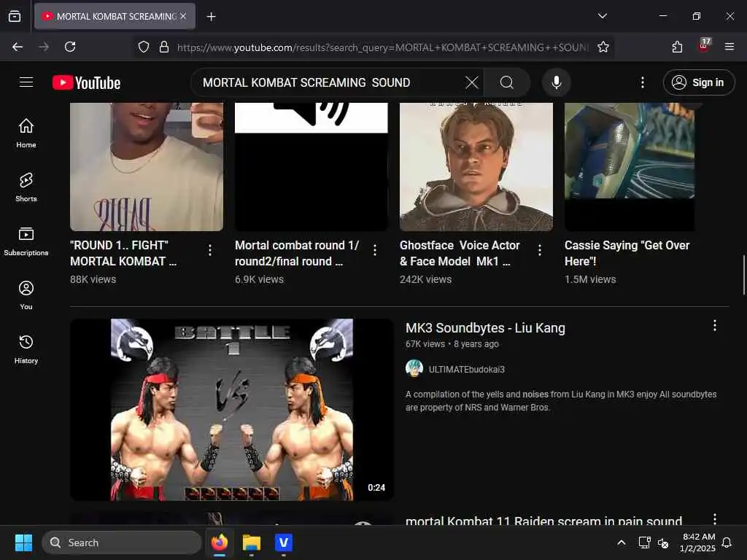Reload the page

click(x=70, y=47)
